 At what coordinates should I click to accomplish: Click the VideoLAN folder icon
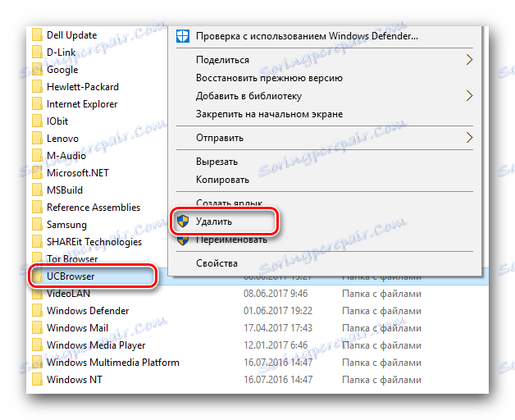(x=37, y=294)
